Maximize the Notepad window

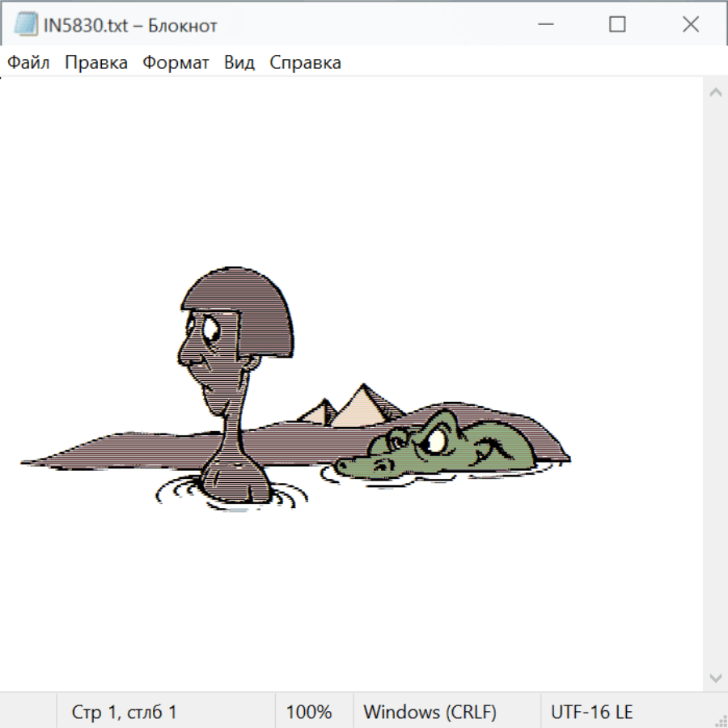pos(617,25)
